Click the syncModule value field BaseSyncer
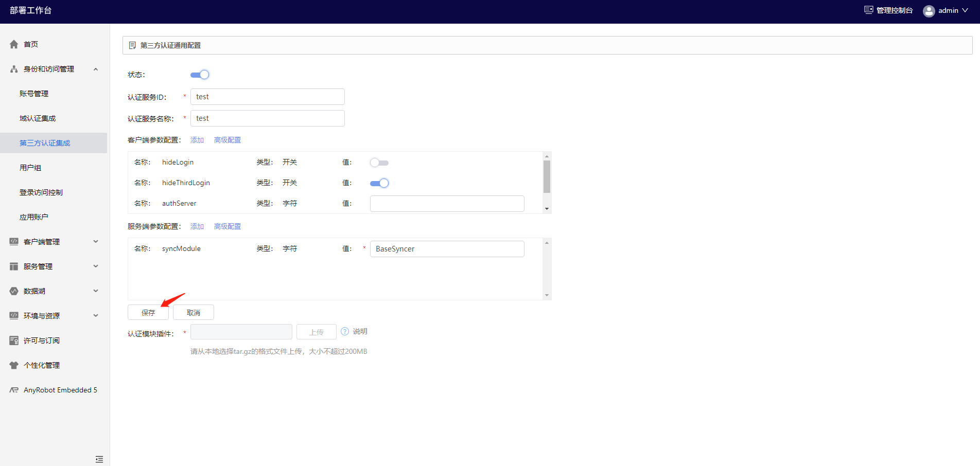Image resolution: width=980 pixels, height=466 pixels. (x=447, y=249)
